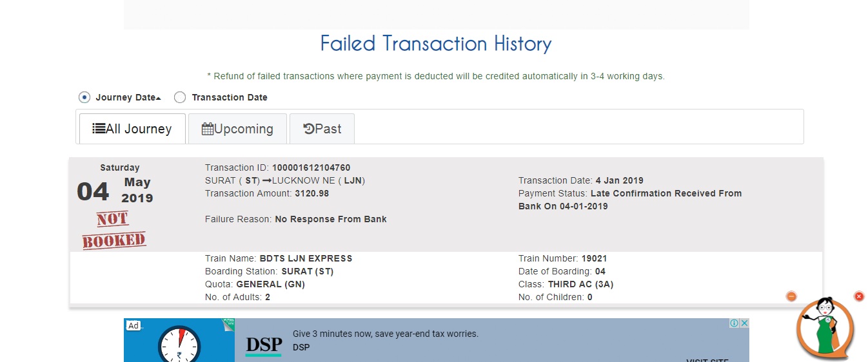Click the DSP logo in the ad
The height and width of the screenshot is (362, 868).
[264, 346]
